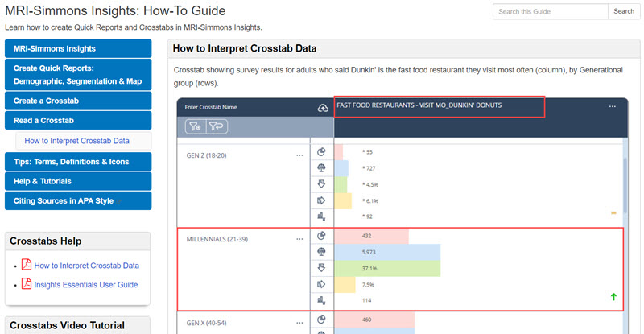
Task: Click the Crosstabs Help panel heading
Action: [46, 241]
